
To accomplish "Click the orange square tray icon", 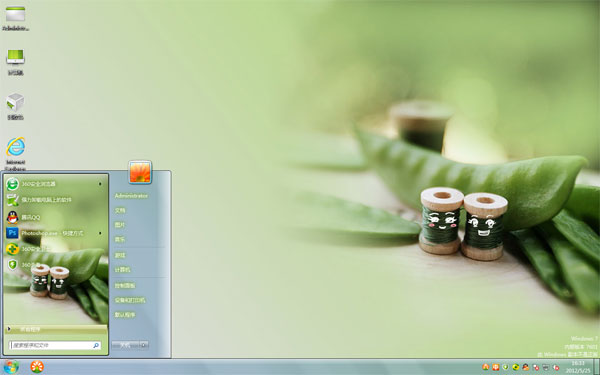I will 496,367.
